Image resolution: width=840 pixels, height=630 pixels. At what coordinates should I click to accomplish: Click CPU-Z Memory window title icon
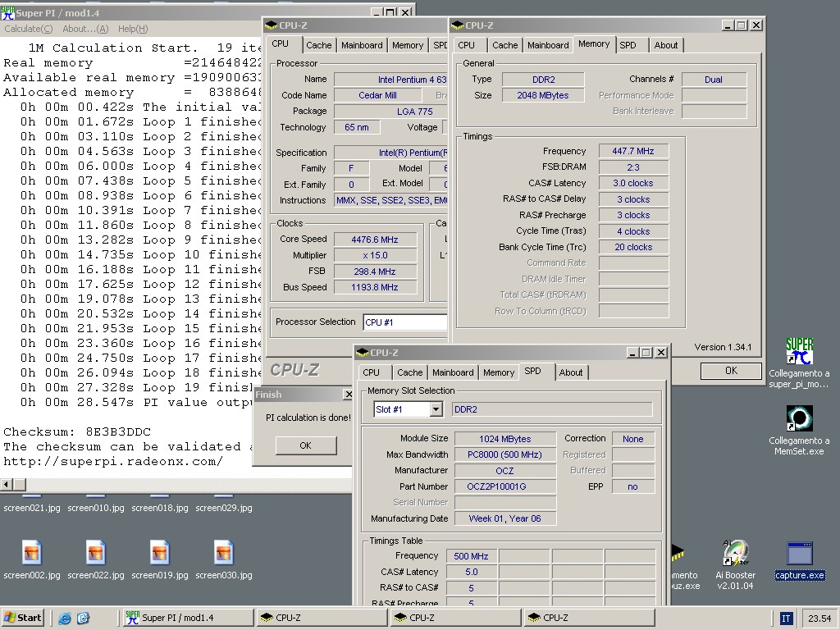pos(458,25)
